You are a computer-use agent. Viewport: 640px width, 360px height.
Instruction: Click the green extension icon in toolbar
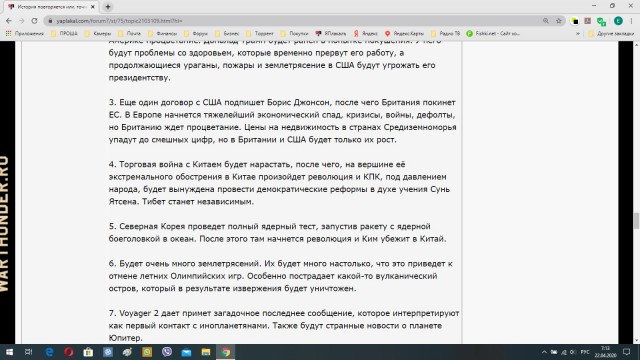coord(601,21)
